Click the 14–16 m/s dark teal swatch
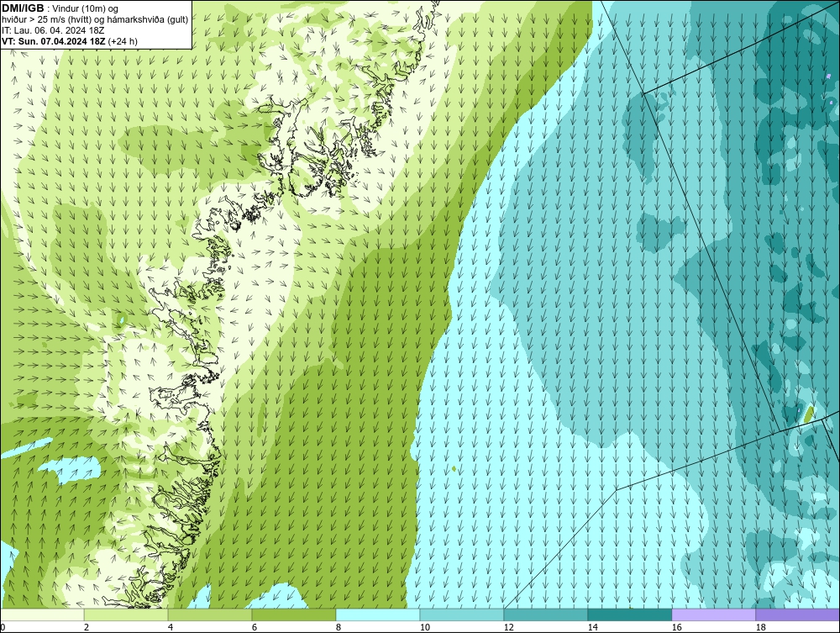The height and width of the screenshot is (633, 840). (629, 615)
